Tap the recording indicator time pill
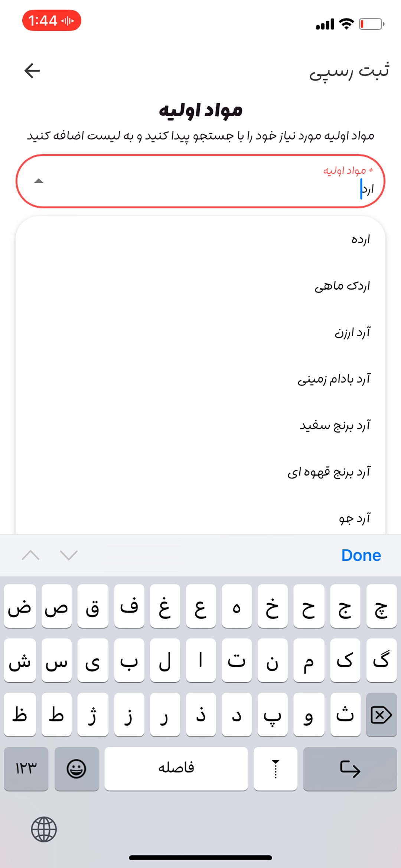Viewport: 401px width, 868px height. click(x=52, y=20)
